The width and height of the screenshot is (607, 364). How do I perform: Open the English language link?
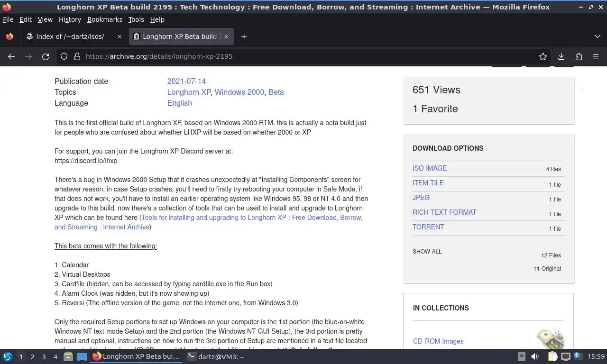pyautogui.click(x=179, y=103)
